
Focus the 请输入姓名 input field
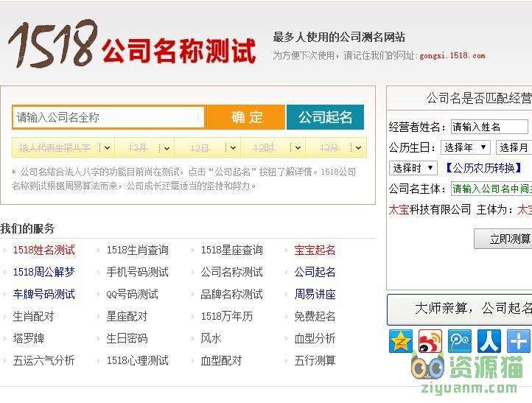[x=489, y=127]
